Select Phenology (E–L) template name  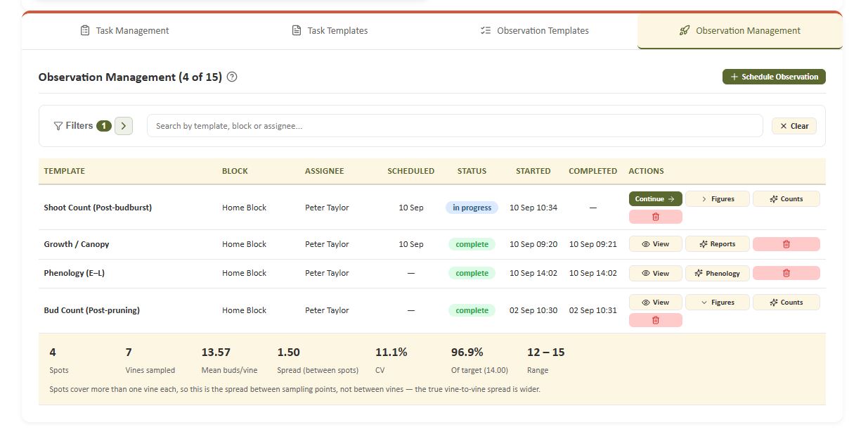click(74, 273)
